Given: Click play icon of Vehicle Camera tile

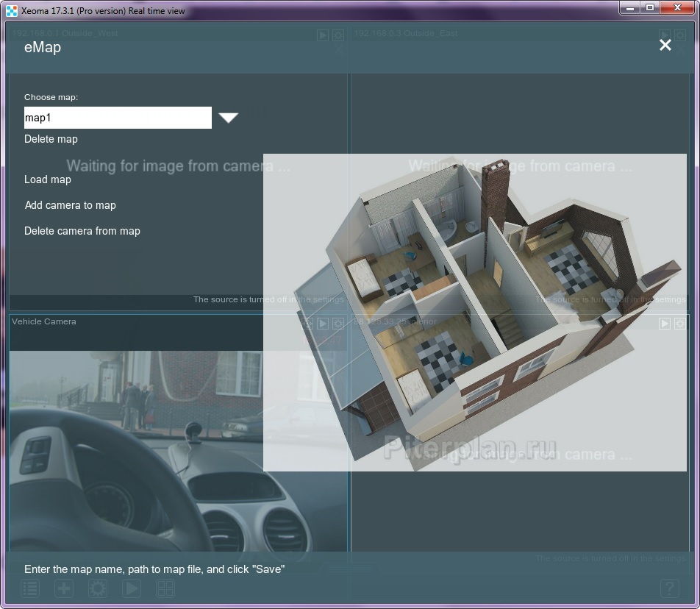Looking at the screenshot, I should pos(323,323).
